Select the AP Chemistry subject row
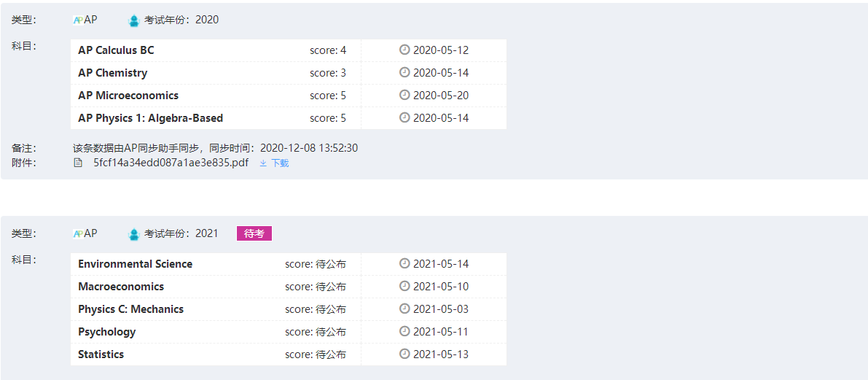The image size is (868, 380). 289,73
